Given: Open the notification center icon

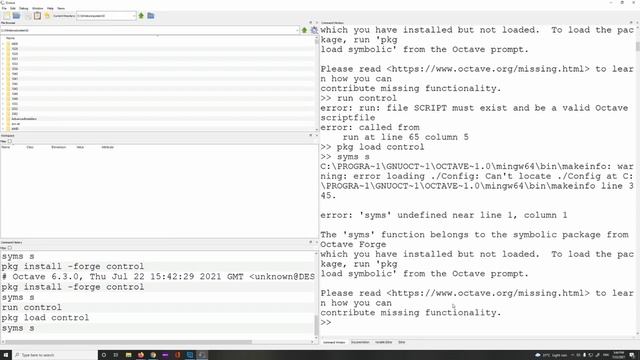Looking at the screenshot, I should pyautogui.click(x=632, y=355).
